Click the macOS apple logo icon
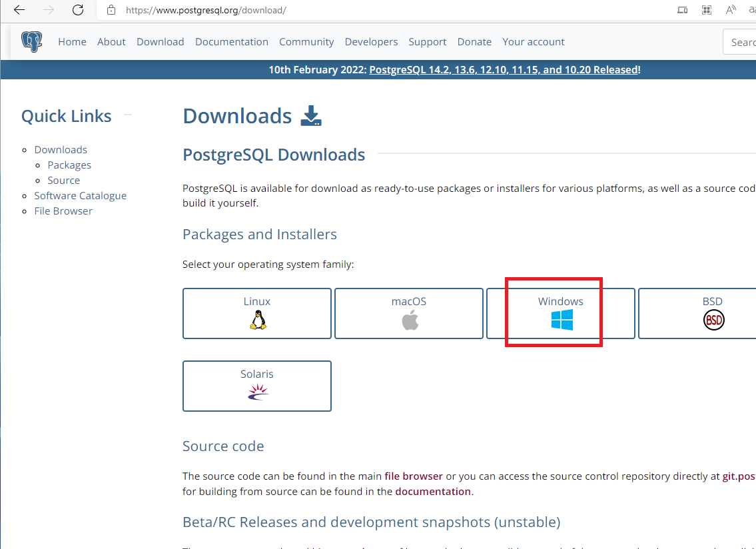Screen dimensions: 756x549 410,320
